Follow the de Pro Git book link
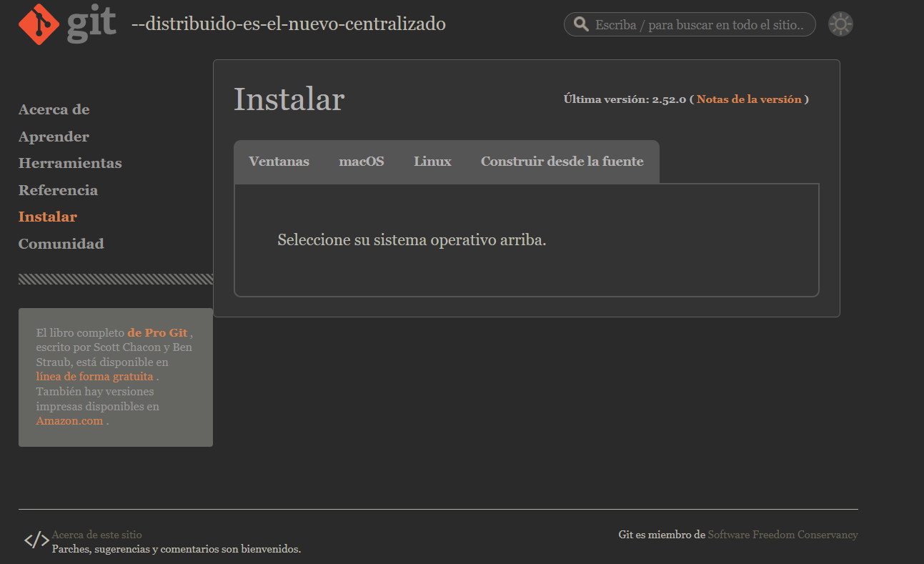The height and width of the screenshot is (564, 924). 157,333
